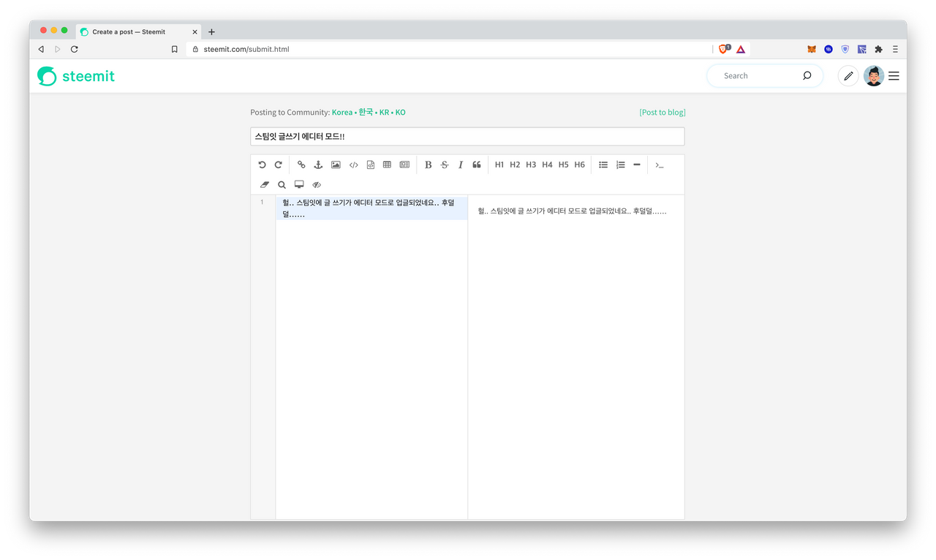Reload the page with refresh button
This screenshot has height=560, width=936.
[75, 49]
